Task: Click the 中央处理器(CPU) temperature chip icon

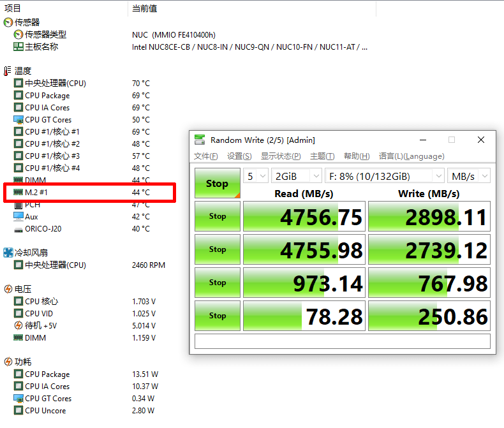Action: pos(19,83)
